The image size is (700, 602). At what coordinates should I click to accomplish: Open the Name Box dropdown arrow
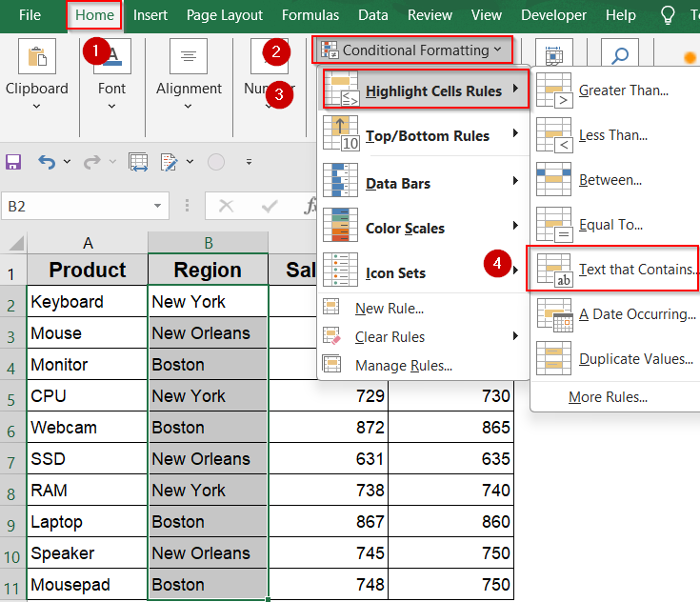coord(157,206)
